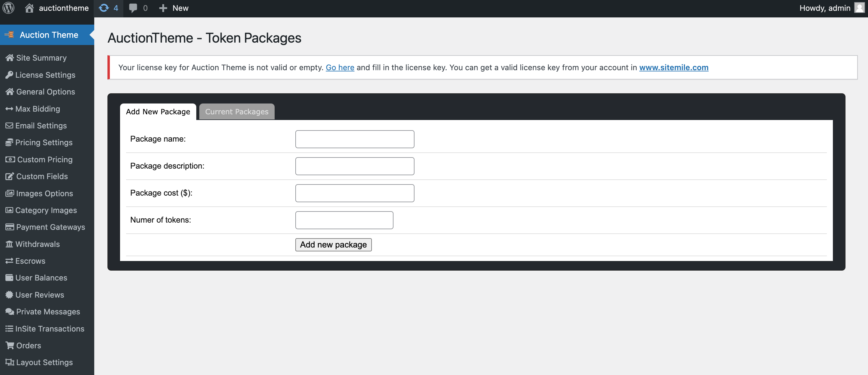This screenshot has width=868, height=375.
Task: Click the General Options home icon
Action: point(9,91)
